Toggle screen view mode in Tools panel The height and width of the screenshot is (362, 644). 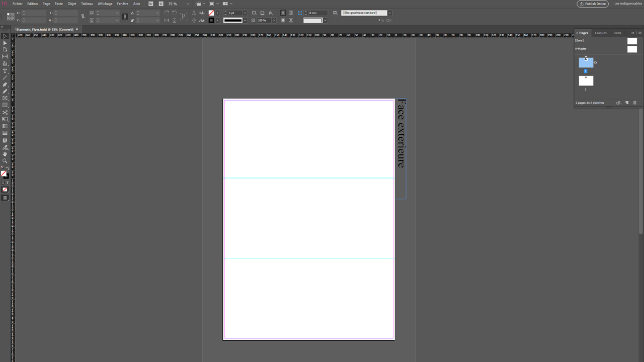(5, 198)
